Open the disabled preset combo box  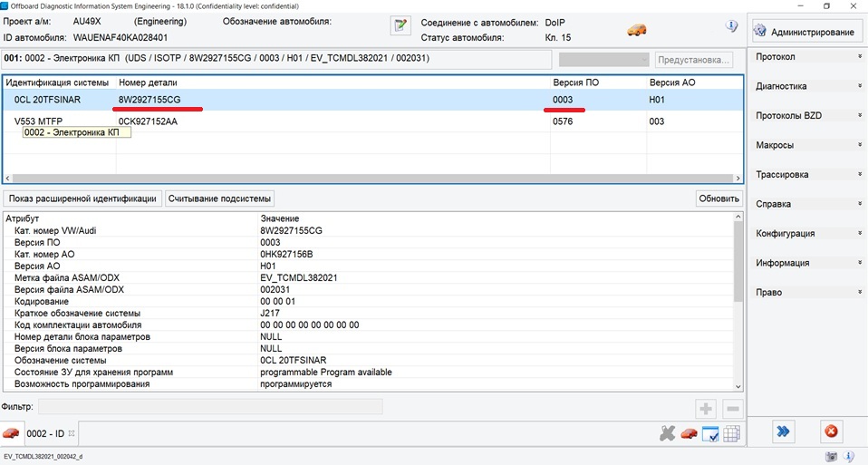point(604,59)
